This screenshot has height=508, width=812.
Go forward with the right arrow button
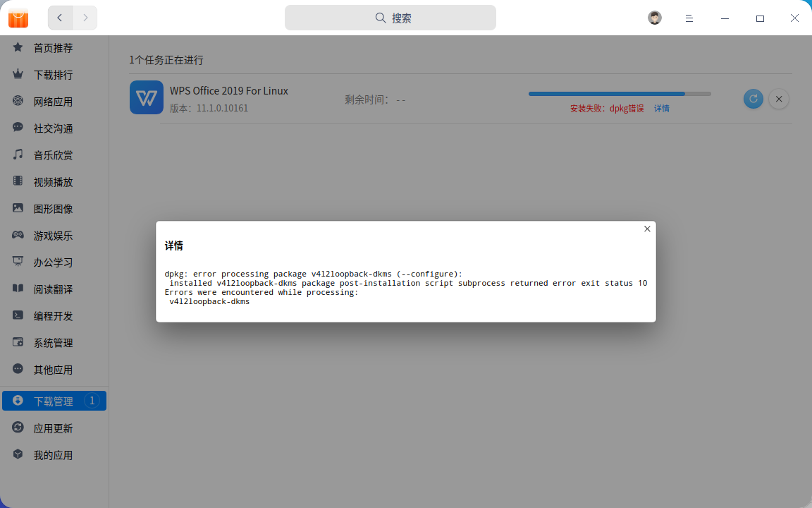coord(85,18)
